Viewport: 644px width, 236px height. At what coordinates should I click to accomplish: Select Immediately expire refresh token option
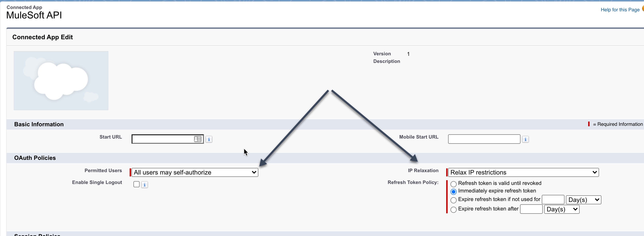453,192
